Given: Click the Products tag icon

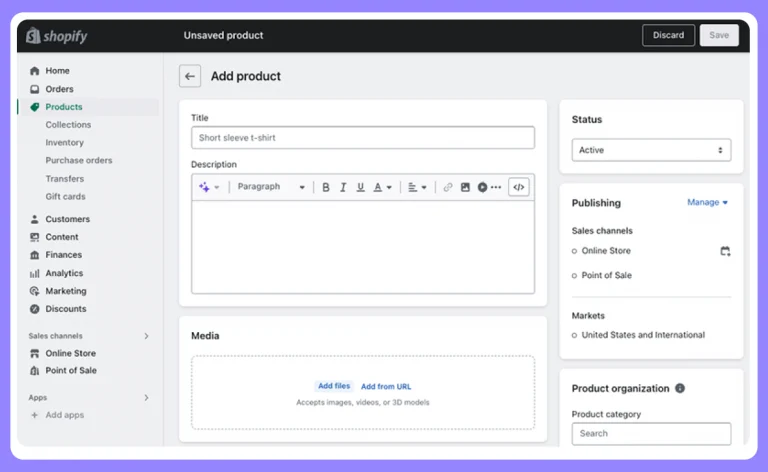Looking at the screenshot, I should point(34,107).
